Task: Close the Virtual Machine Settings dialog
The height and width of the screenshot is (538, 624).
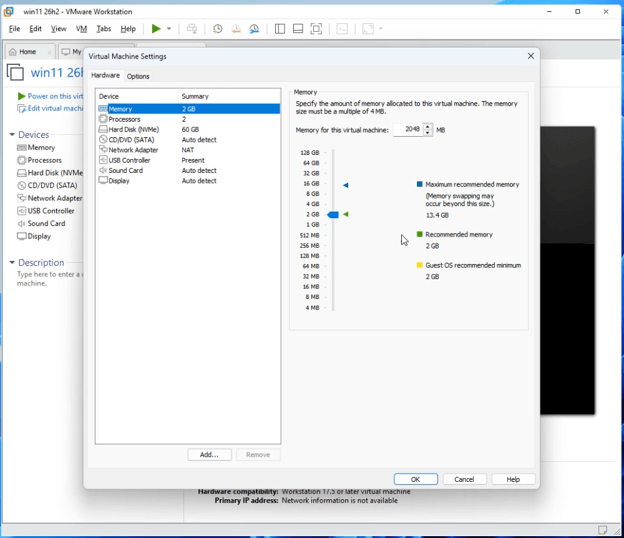Action: coord(530,56)
